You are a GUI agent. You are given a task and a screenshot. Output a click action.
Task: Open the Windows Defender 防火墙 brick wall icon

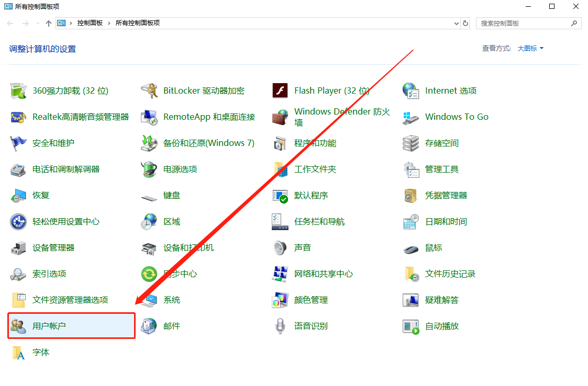(x=280, y=117)
